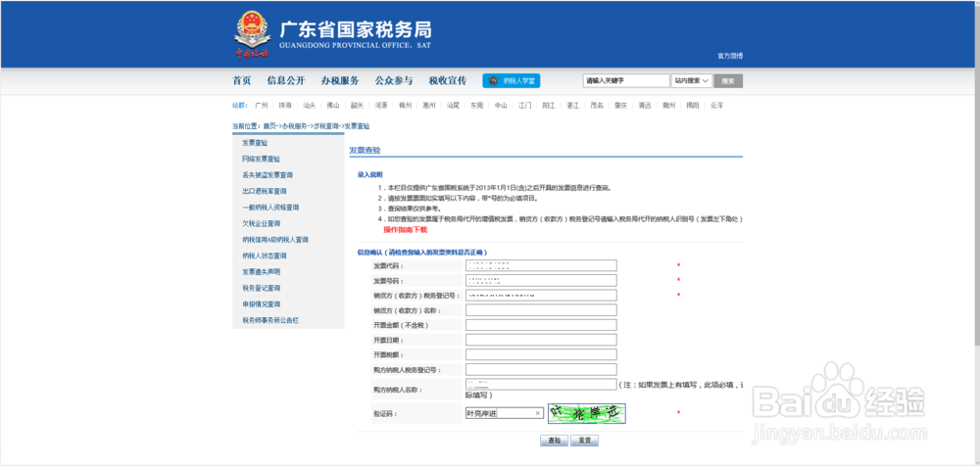Go to the 汕尾 site

click(x=453, y=106)
